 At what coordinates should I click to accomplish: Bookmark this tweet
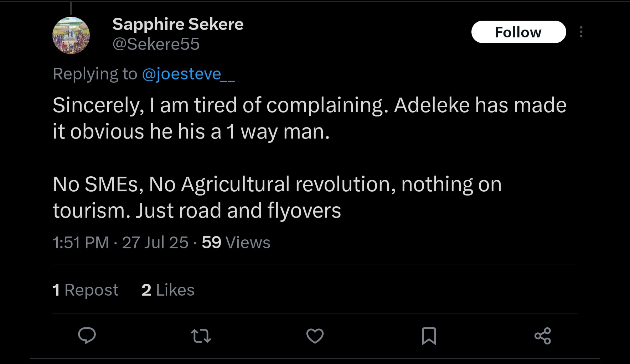[429, 336]
